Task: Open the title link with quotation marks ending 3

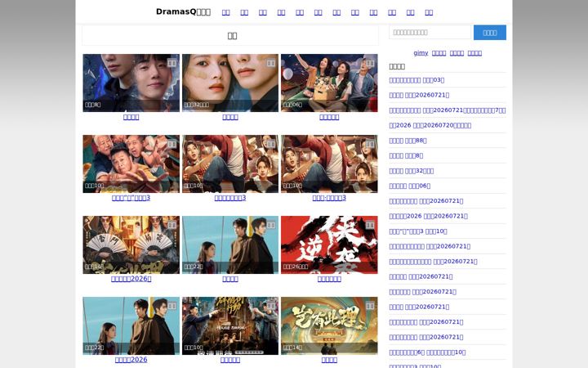Action: point(131,198)
